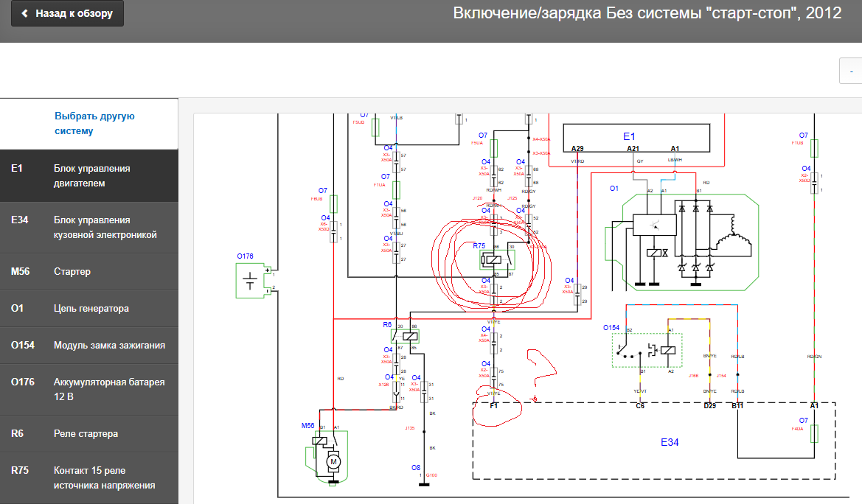Image resolution: width=862 pixels, height=504 pixels.
Task: Click the page title 'Включение/зарядка' heading
Action: click(647, 13)
